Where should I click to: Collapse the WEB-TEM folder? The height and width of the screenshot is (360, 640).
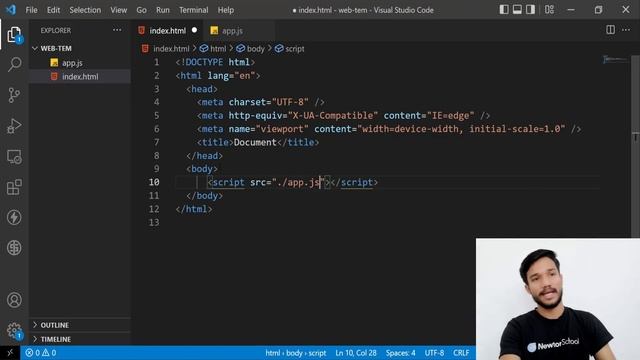(80, 48)
